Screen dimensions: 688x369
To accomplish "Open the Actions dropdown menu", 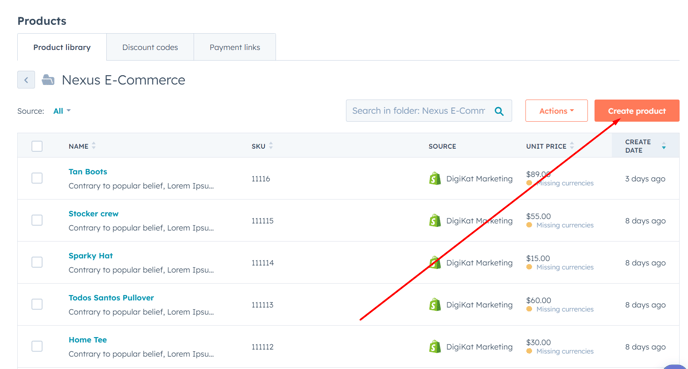I will coord(556,111).
